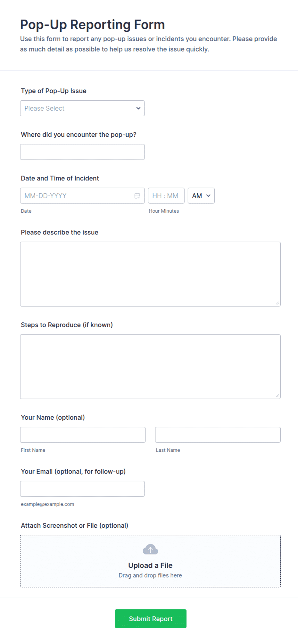Click the email address input field
Viewport: 298px width, 644px height.
point(82,489)
